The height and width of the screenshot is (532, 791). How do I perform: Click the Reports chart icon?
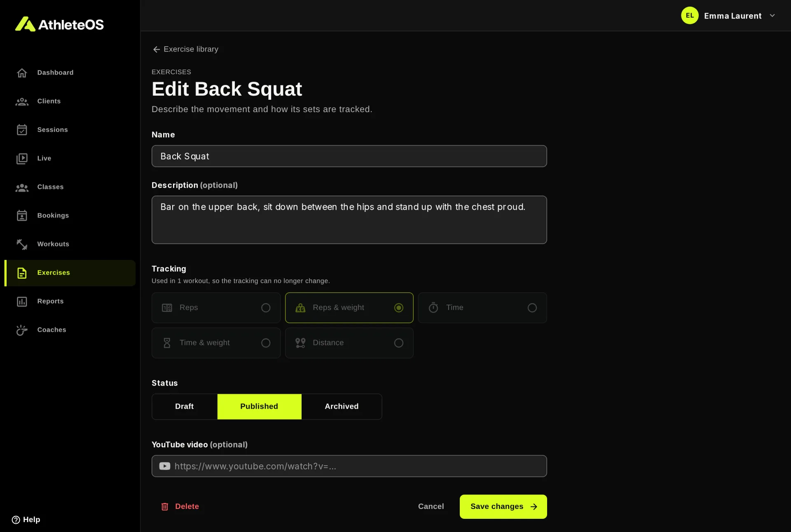click(22, 302)
